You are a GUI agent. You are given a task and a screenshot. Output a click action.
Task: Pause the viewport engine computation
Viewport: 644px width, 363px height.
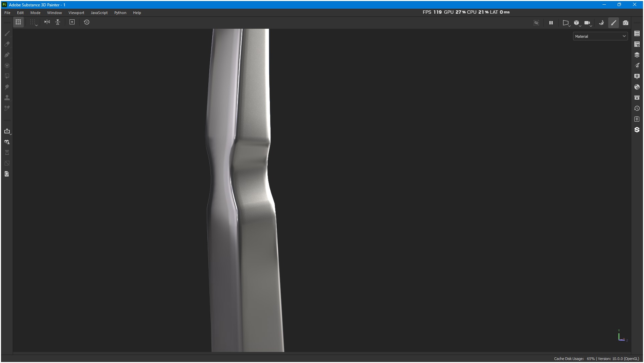(551, 23)
